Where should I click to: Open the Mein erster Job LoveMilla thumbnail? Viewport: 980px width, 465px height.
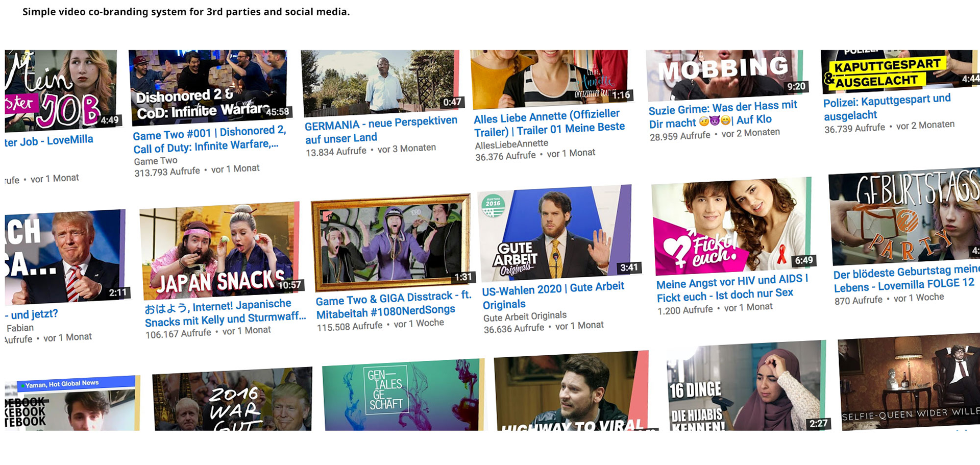pyautogui.click(x=61, y=90)
